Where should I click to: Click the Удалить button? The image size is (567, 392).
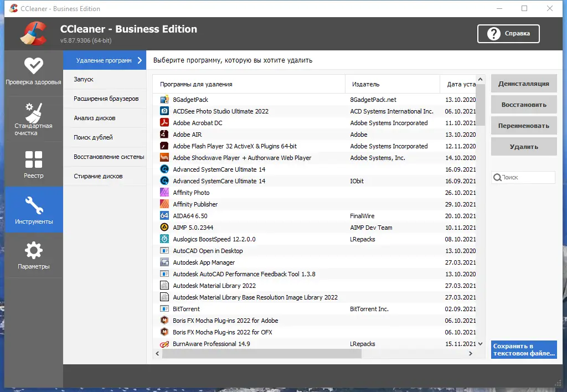pyautogui.click(x=524, y=147)
